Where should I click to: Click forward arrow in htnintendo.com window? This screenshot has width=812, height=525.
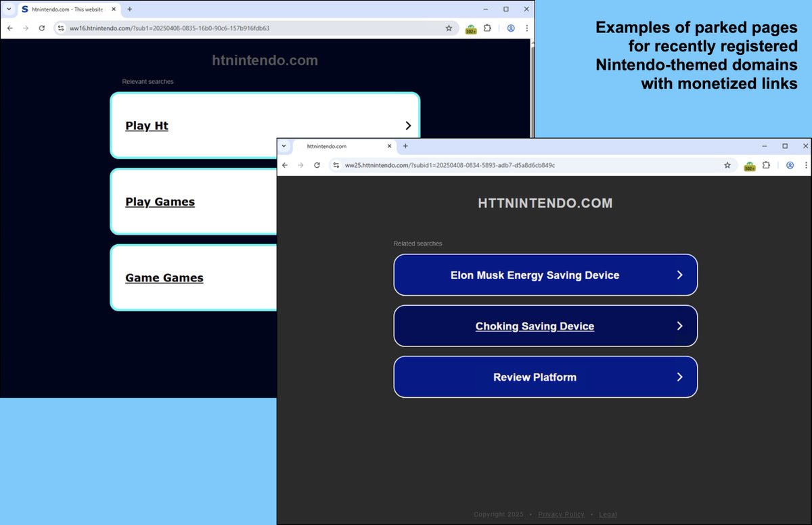(x=26, y=28)
